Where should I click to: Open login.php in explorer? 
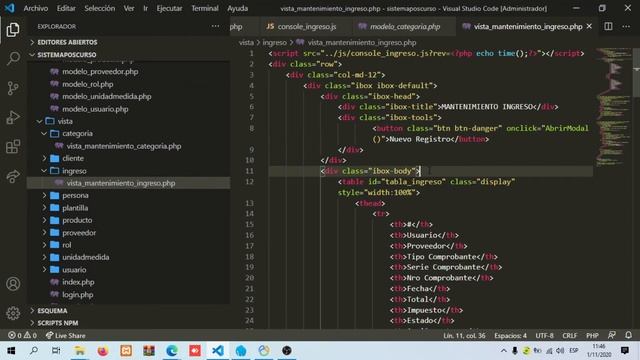point(78,294)
